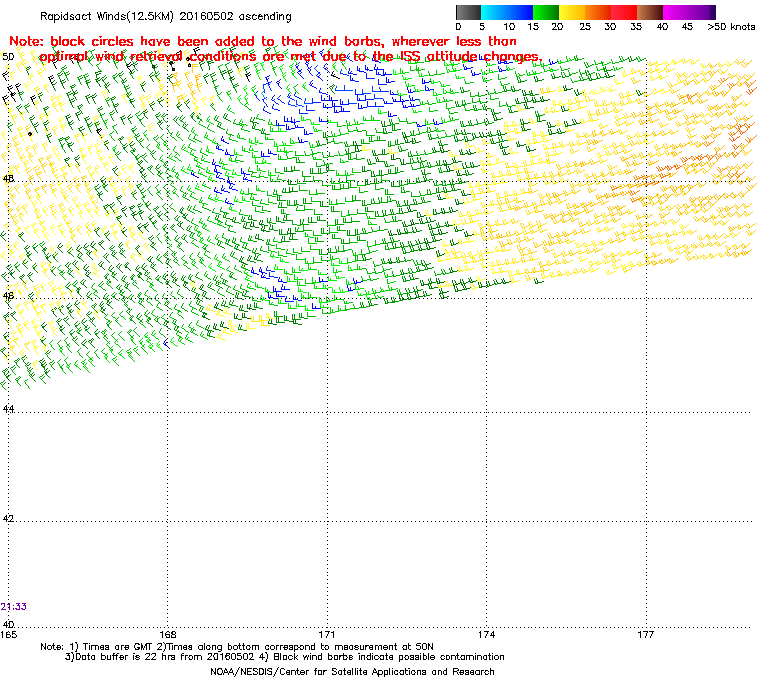Click the 'NOAA/NESDIS/Center for Satellite Applications and Research' credit
The image size is (760, 688).
click(352, 672)
